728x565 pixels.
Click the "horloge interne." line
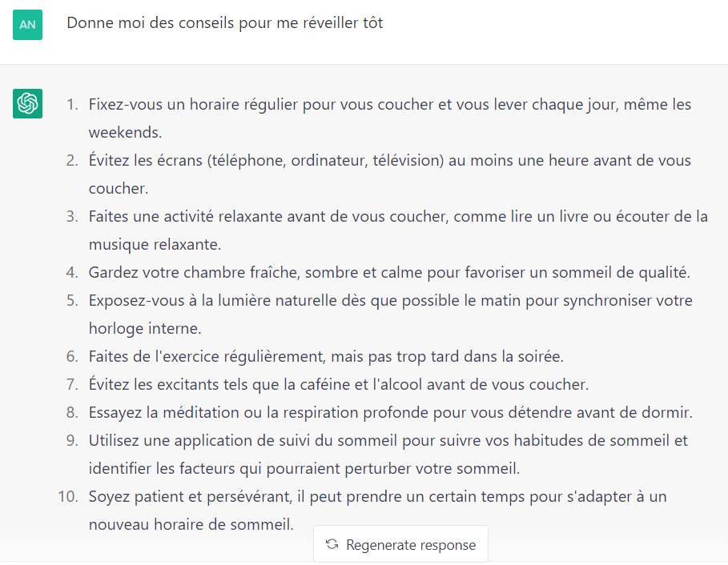tap(145, 328)
